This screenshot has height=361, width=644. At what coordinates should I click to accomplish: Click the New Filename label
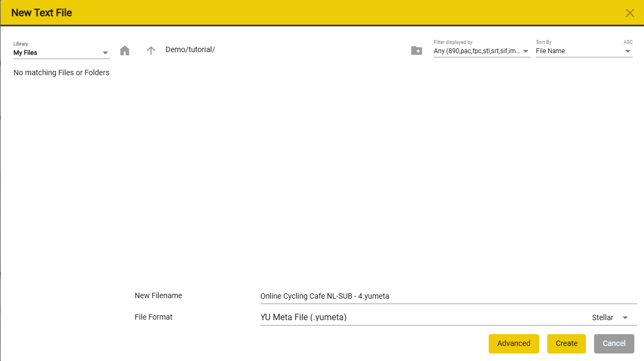coord(158,295)
